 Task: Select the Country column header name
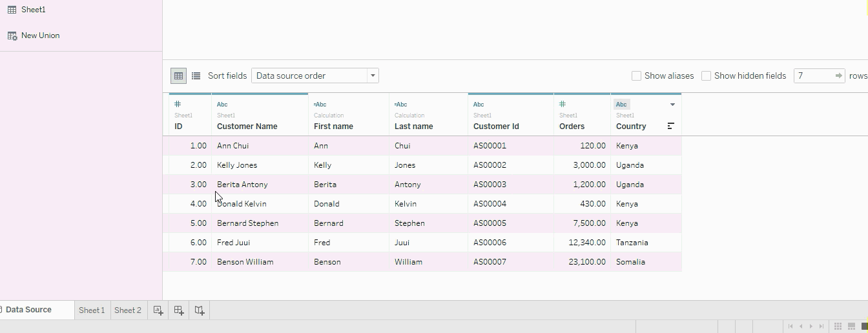tap(631, 126)
